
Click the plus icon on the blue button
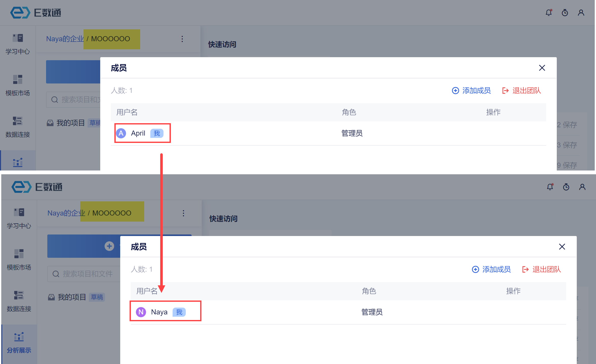109,246
